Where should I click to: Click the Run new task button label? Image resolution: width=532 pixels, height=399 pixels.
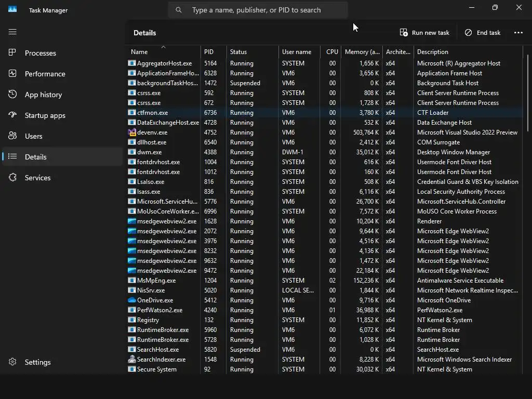(x=430, y=33)
